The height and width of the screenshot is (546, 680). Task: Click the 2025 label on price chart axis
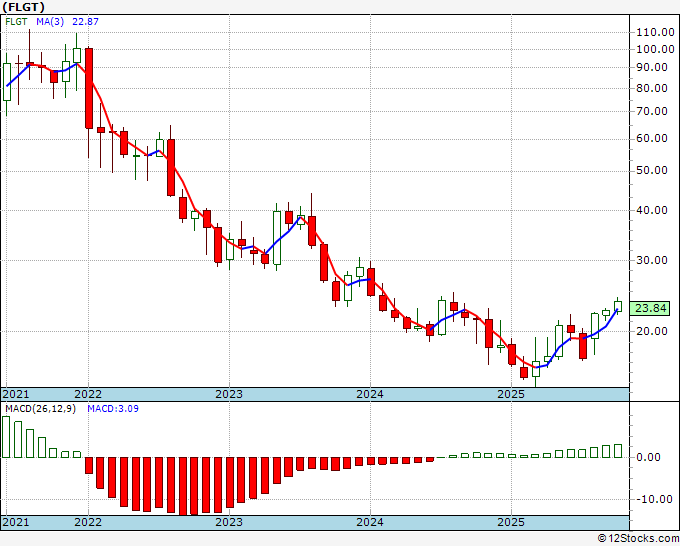(511, 394)
